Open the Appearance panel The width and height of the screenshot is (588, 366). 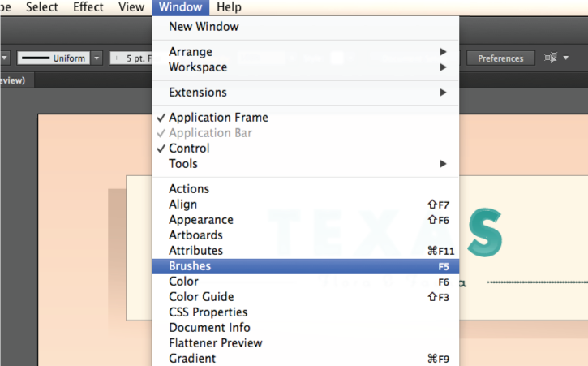point(305,220)
